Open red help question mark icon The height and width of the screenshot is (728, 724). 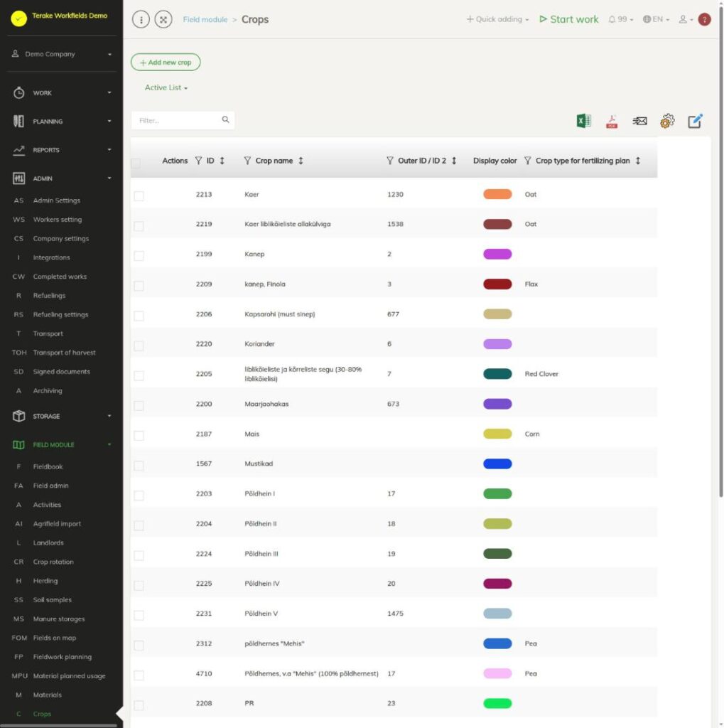pyautogui.click(x=704, y=19)
